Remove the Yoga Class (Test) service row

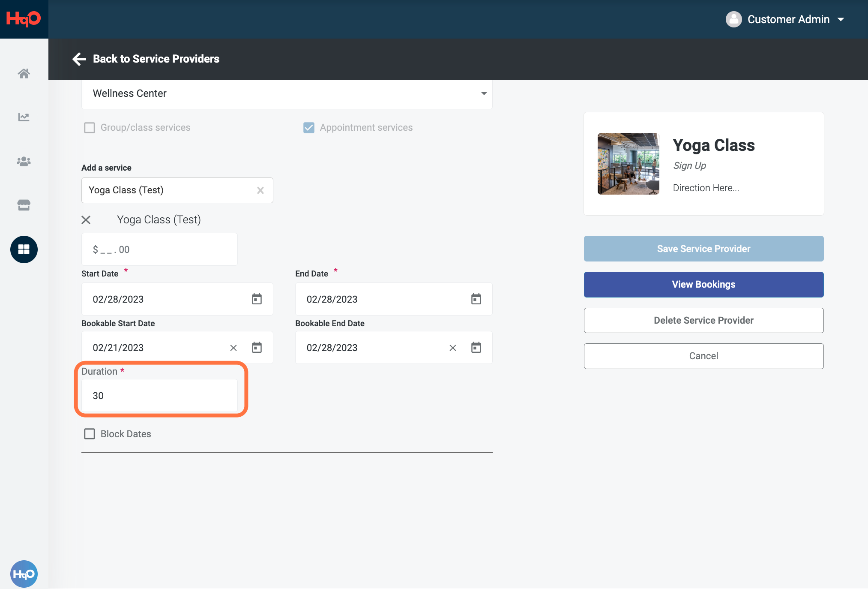[86, 220]
